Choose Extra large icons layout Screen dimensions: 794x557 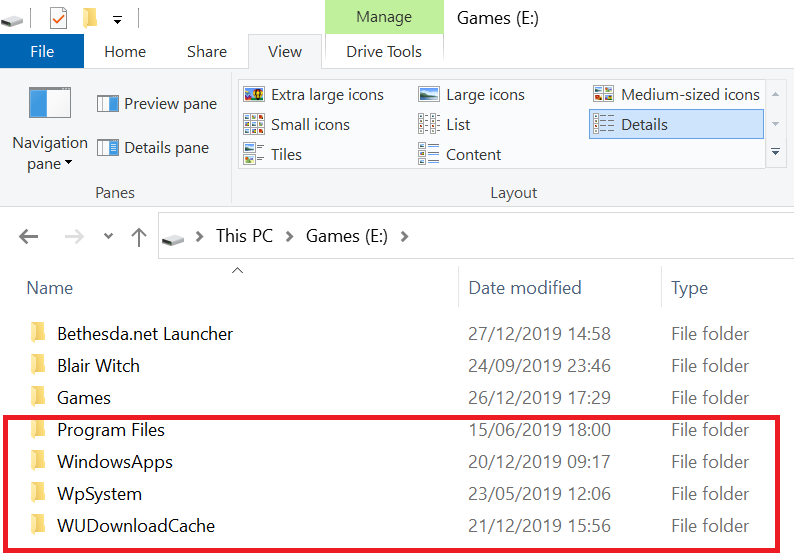tap(314, 95)
